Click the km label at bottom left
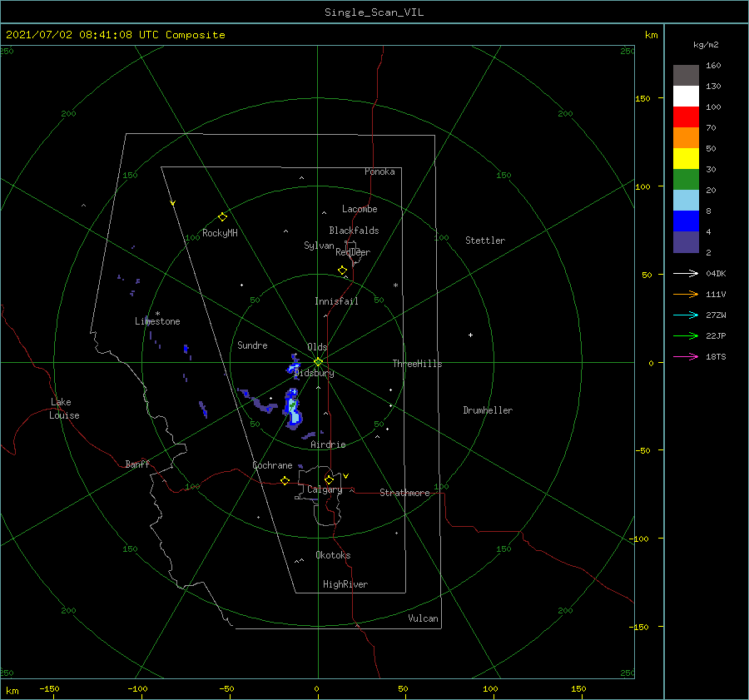 12,691
